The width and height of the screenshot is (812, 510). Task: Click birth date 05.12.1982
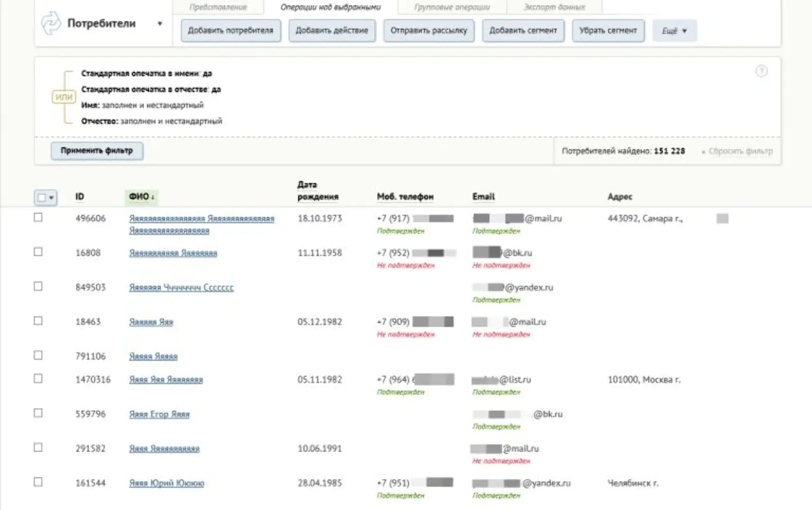[x=320, y=322]
